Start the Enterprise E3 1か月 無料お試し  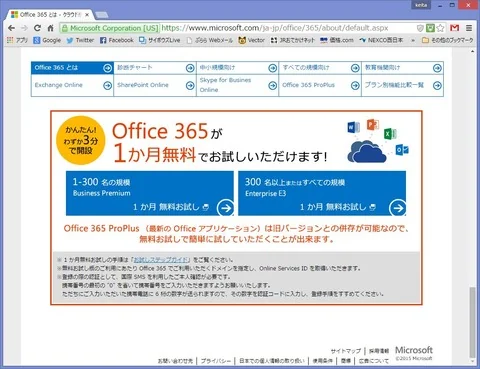click(x=322, y=193)
